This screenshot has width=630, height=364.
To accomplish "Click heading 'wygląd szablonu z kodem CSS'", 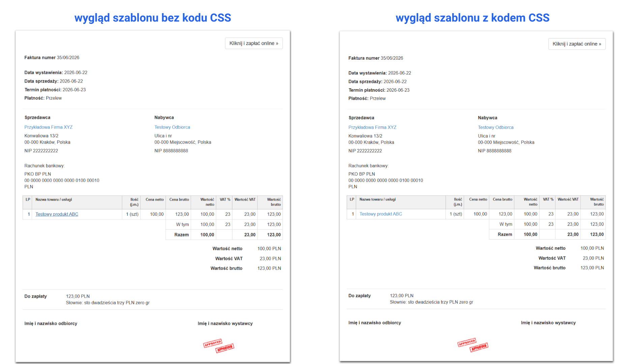I will (472, 18).
